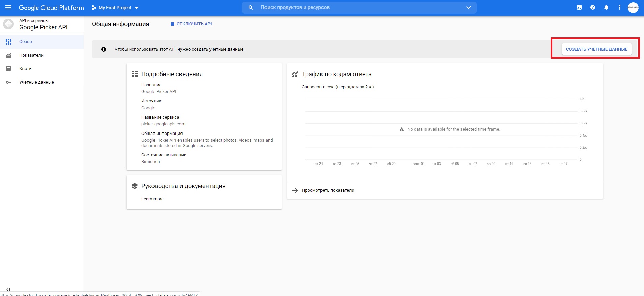Click the Google Picker API name value
Image resolution: width=644 pixels, height=296 pixels.
coord(159,92)
